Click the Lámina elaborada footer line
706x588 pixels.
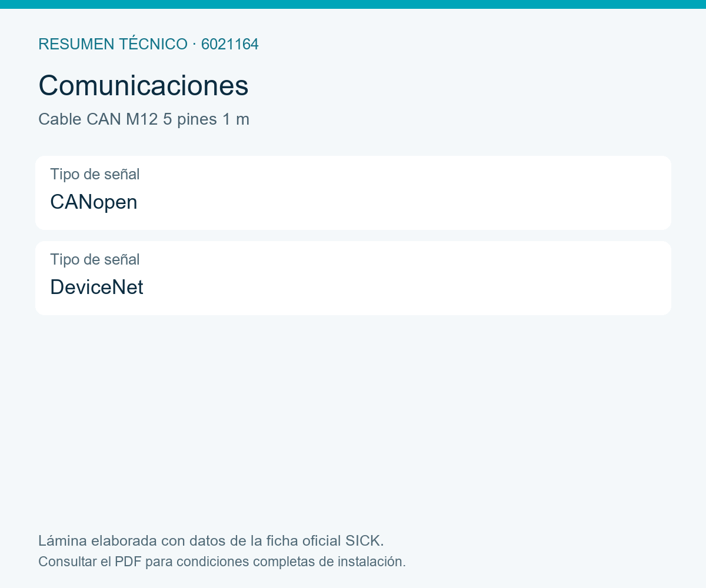pos(211,541)
